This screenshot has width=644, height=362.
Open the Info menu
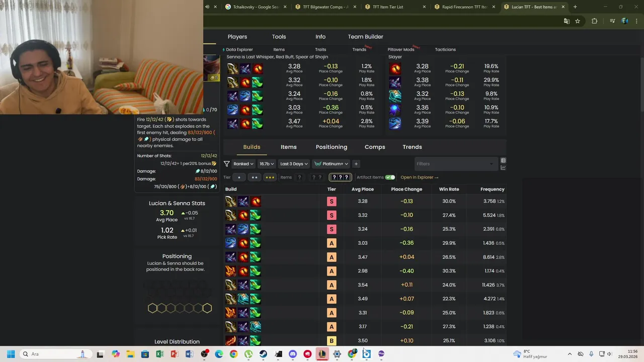tap(320, 37)
